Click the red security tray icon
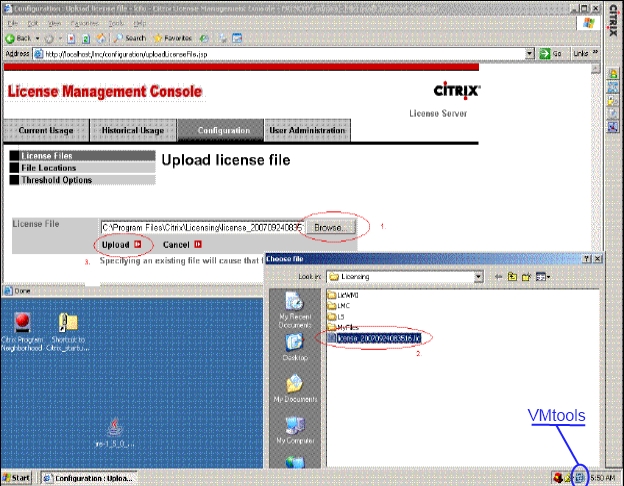 point(558,477)
